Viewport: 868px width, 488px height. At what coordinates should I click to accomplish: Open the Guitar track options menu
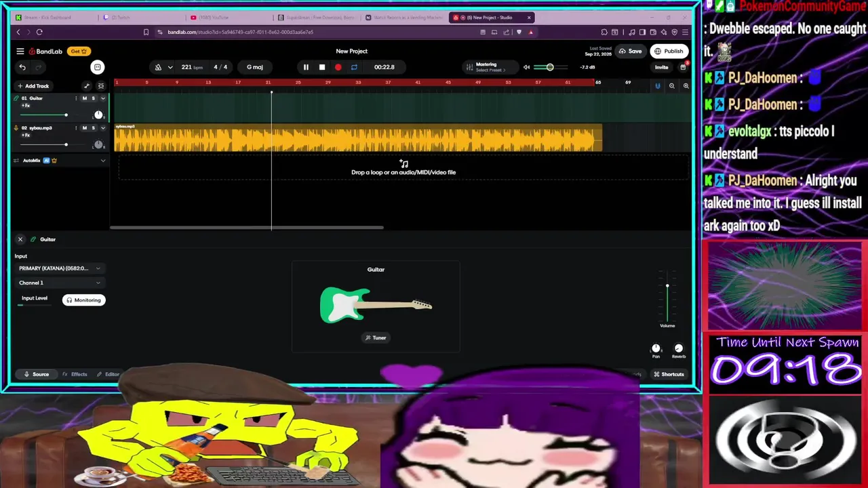[76, 98]
